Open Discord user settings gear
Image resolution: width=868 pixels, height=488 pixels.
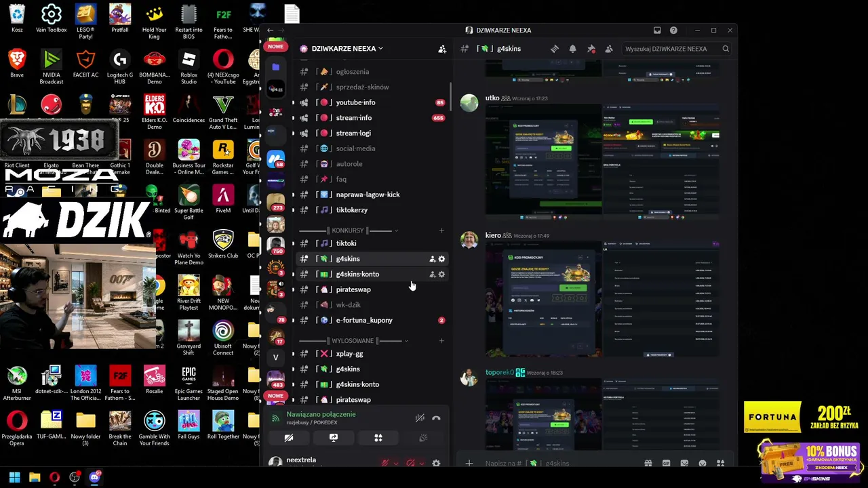(x=436, y=464)
